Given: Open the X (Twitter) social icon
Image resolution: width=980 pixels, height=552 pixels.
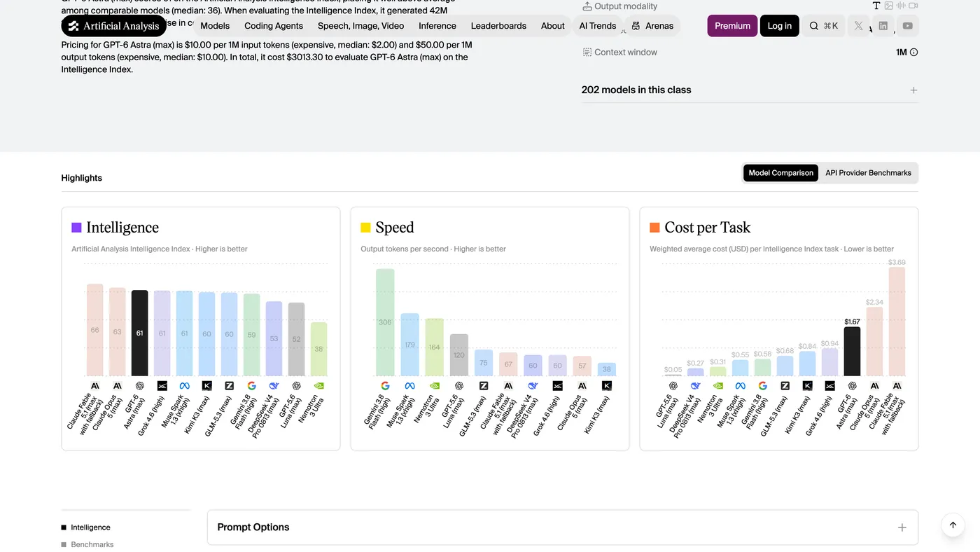Looking at the screenshot, I should coord(858,26).
